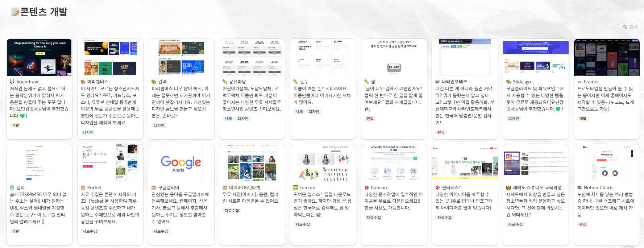
Task: Click the 네이버OGQ마켓 folder icon
Action: coord(225,188)
